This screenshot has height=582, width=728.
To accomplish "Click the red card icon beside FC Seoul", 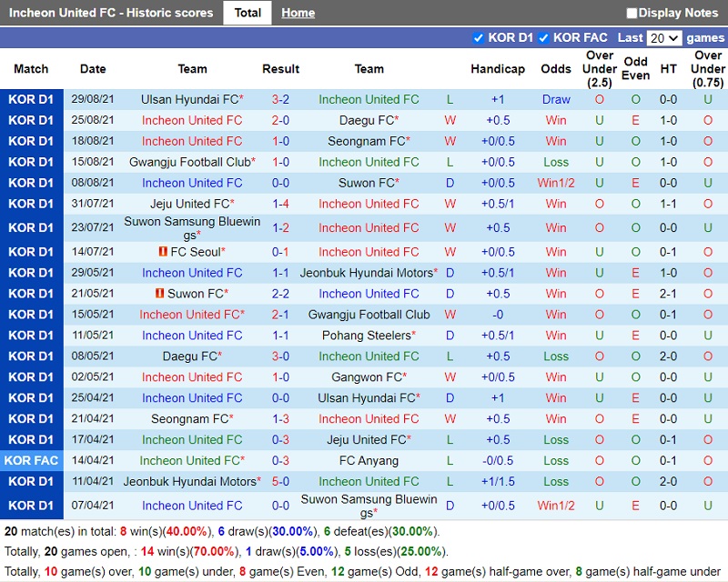I will [x=162, y=252].
